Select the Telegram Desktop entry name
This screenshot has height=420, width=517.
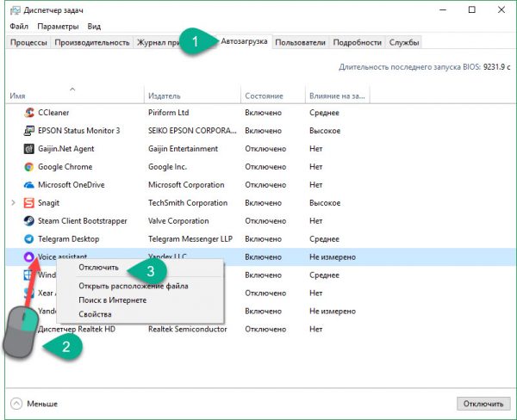tap(69, 239)
